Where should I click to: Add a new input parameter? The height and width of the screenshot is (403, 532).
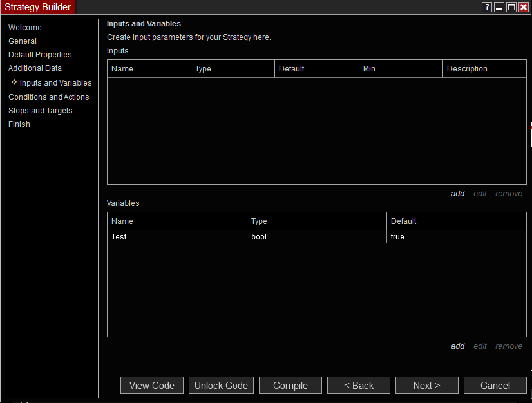[457, 194]
